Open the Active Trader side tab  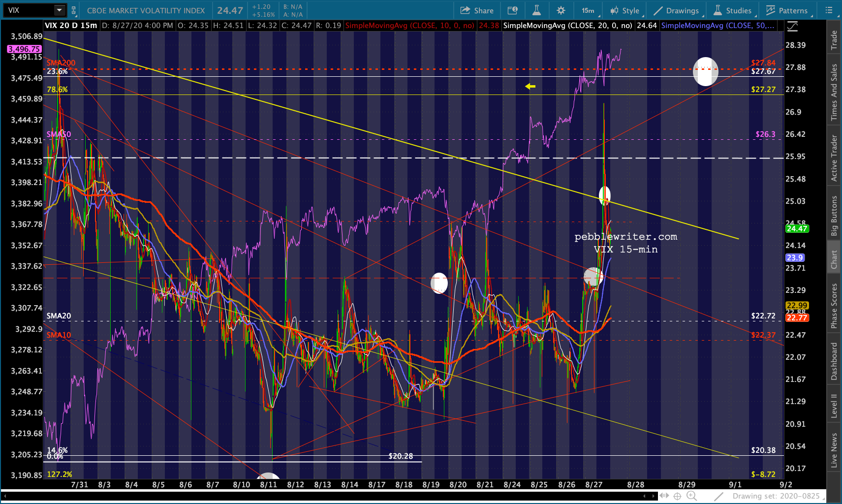[834, 158]
